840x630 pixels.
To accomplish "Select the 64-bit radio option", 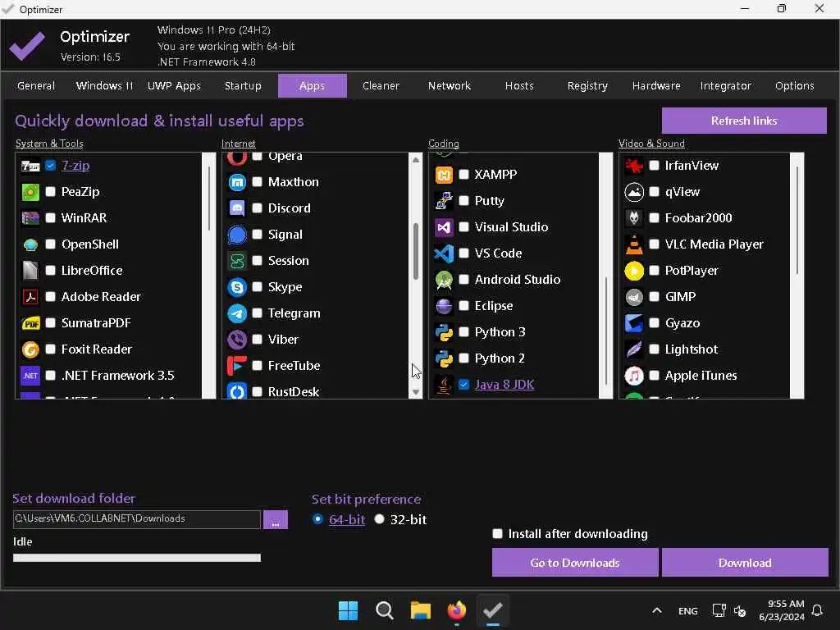I will point(317,519).
